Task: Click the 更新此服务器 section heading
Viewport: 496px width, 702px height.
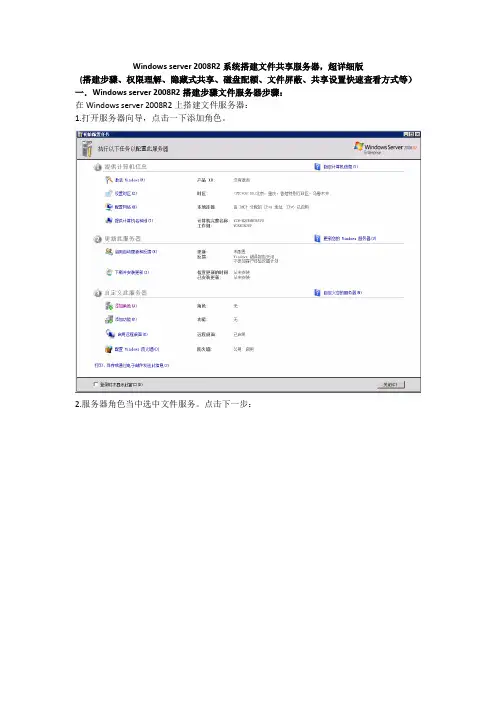Action: point(123,239)
